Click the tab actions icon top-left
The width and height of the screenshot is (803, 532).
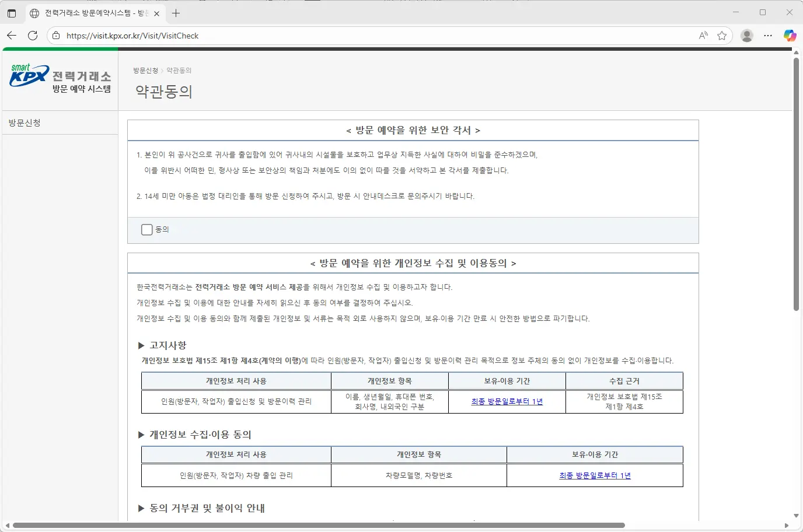coord(12,13)
